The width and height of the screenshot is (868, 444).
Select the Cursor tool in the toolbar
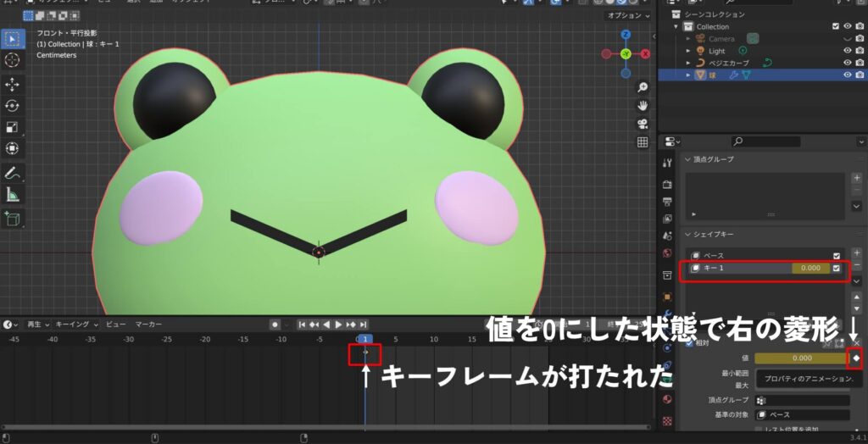click(13, 60)
